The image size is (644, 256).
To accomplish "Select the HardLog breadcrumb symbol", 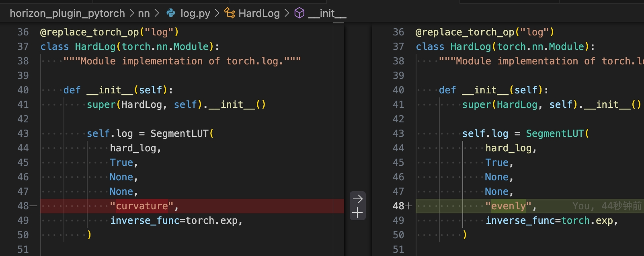I will point(259,13).
